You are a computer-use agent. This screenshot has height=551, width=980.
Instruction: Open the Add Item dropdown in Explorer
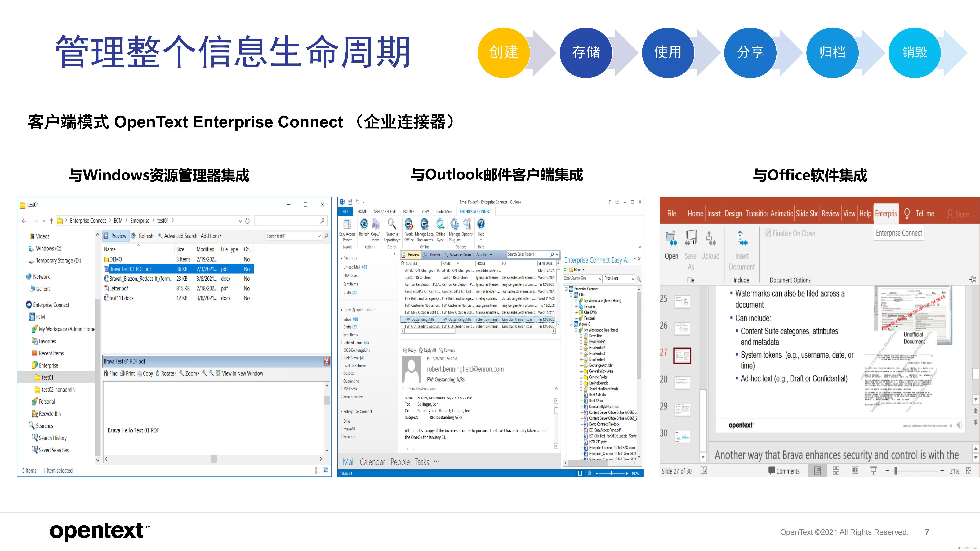click(x=211, y=236)
